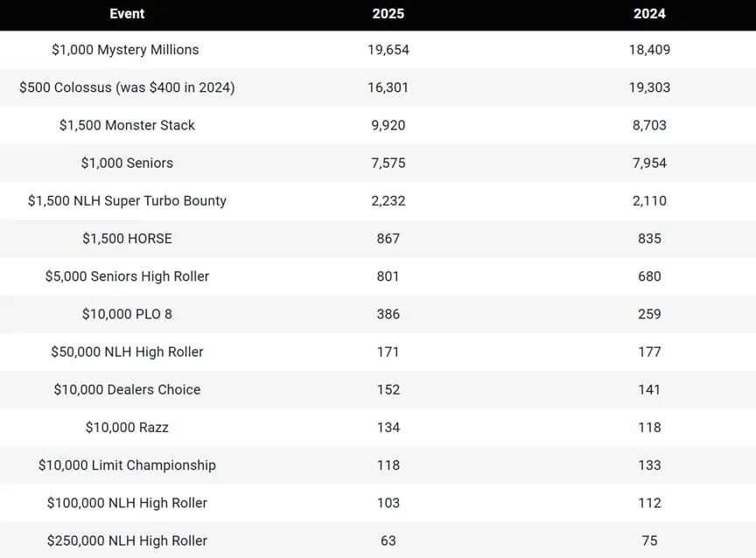
Task: Click the $250,000 NLH High Roller event
Action: pos(127,541)
